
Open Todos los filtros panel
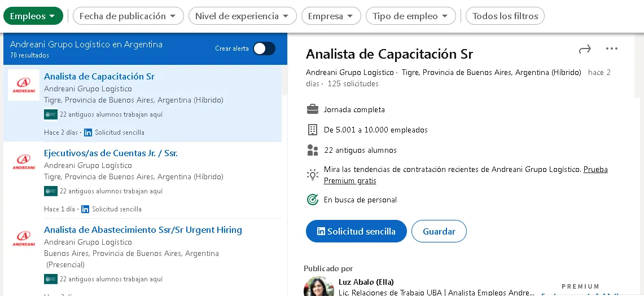coord(505,16)
